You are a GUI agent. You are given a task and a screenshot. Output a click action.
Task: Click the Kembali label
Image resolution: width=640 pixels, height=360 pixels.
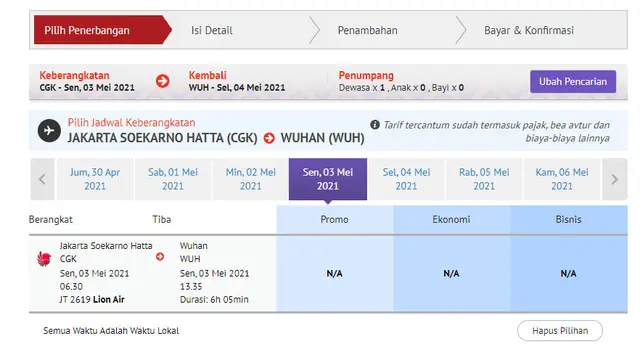pyautogui.click(x=207, y=76)
